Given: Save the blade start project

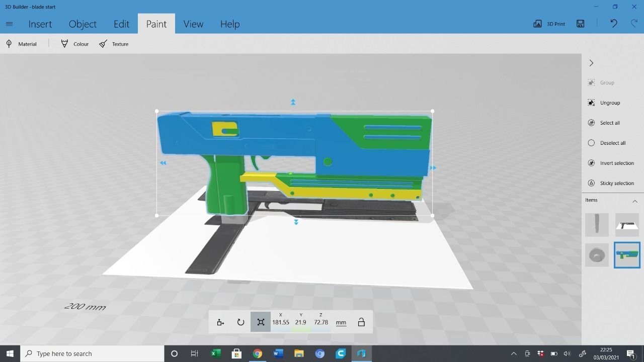Looking at the screenshot, I should [x=580, y=24].
